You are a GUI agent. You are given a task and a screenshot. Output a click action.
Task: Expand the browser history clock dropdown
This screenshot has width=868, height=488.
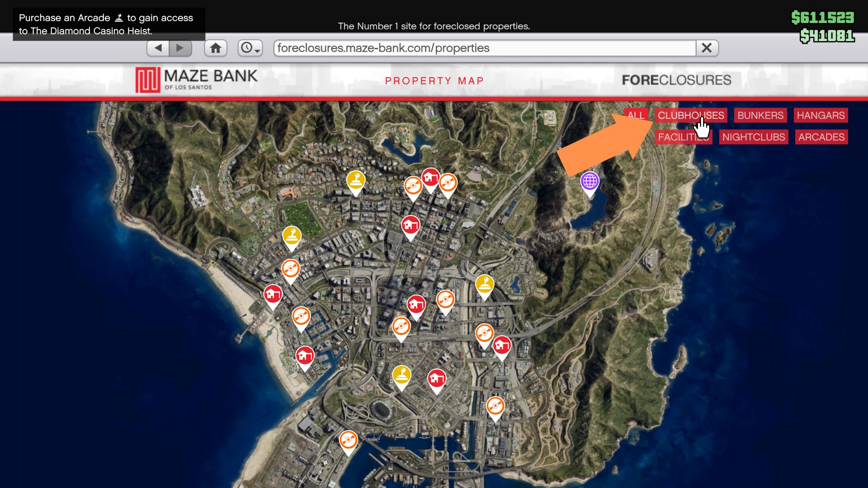click(250, 48)
